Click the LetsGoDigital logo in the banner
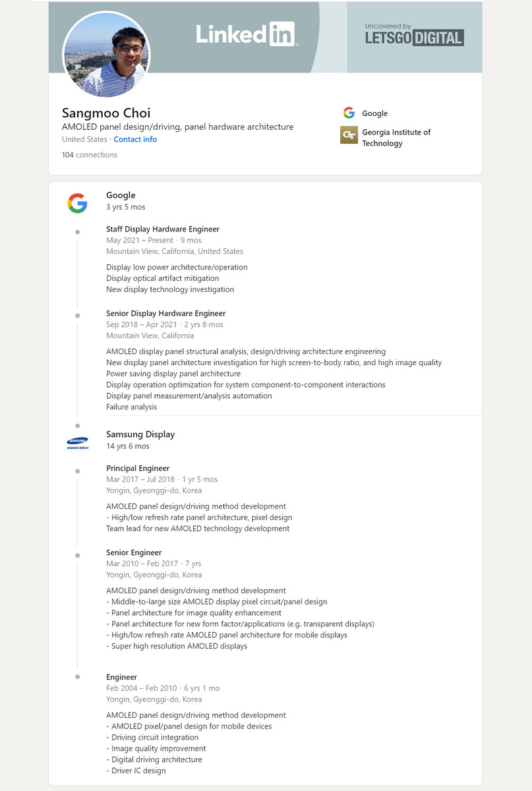This screenshot has width=532, height=791. click(414, 35)
